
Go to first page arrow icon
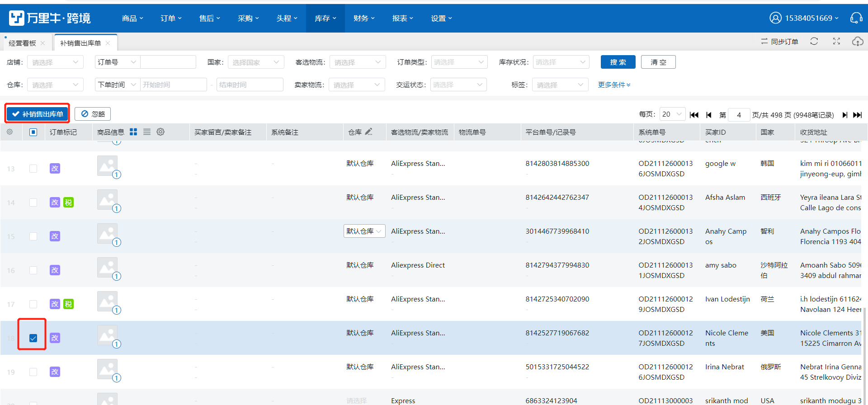point(694,115)
